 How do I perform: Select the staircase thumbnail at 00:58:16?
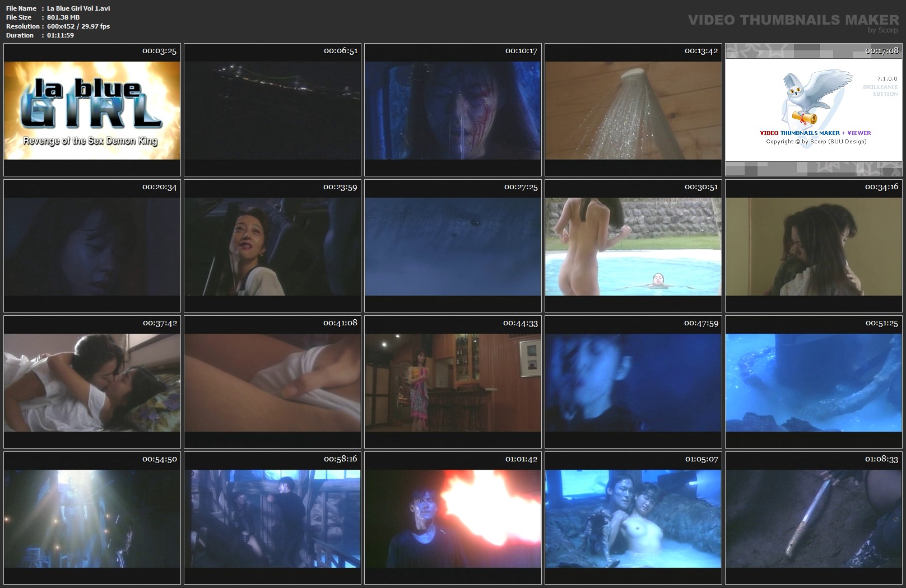[272, 518]
